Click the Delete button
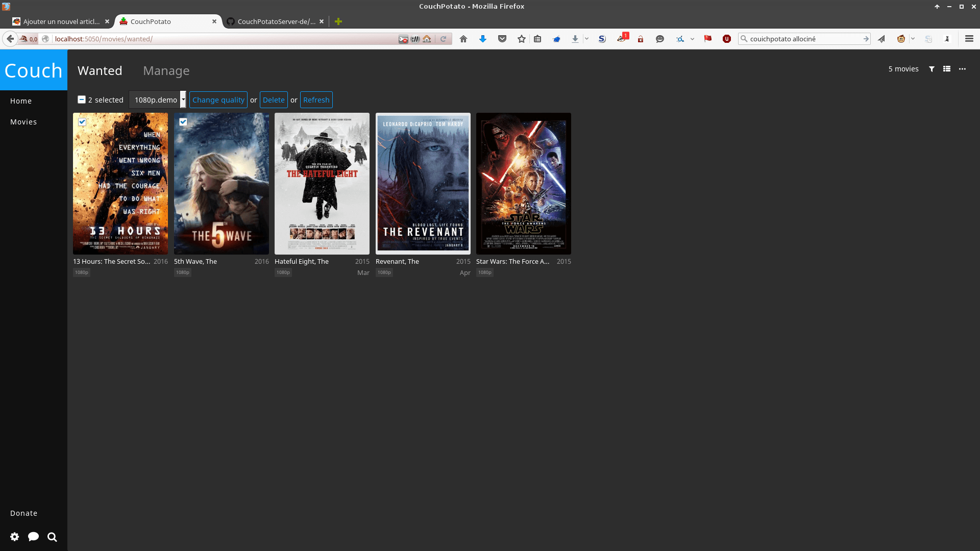The image size is (980, 551). (274, 100)
